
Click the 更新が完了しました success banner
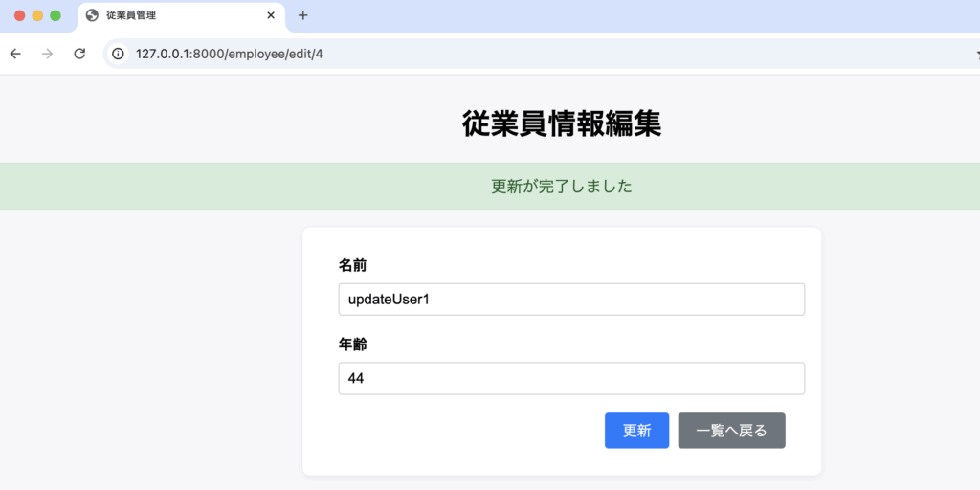(562, 187)
